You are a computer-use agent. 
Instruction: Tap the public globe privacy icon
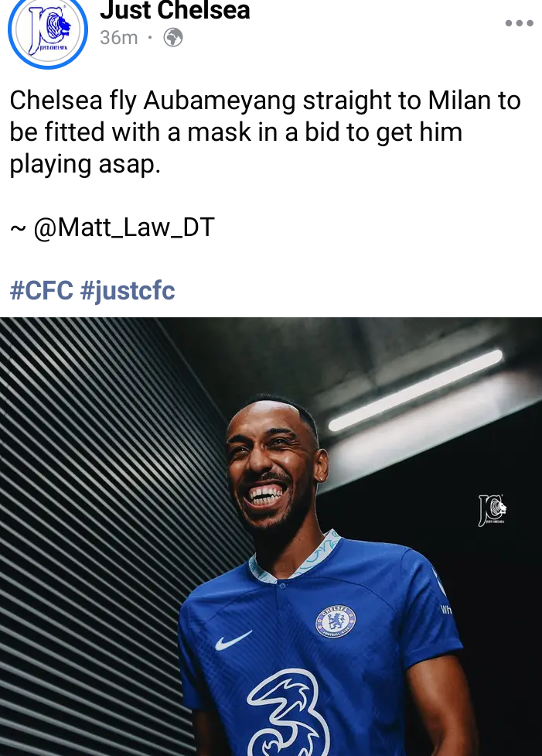(173, 37)
